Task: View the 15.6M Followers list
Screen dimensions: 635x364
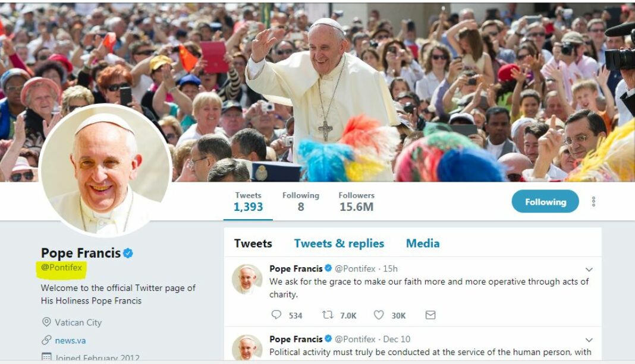Action: pyautogui.click(x=356, y=202)
